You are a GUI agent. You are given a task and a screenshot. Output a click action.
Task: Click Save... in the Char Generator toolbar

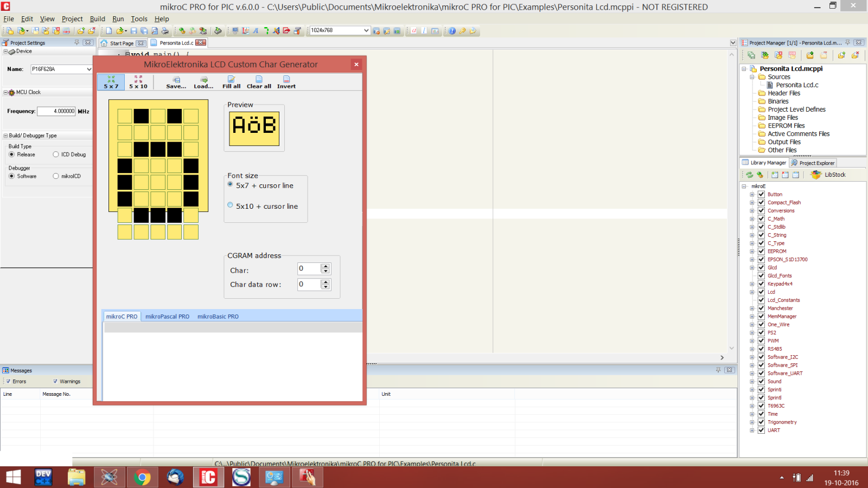pyautogui.click(x=176, y=82)
